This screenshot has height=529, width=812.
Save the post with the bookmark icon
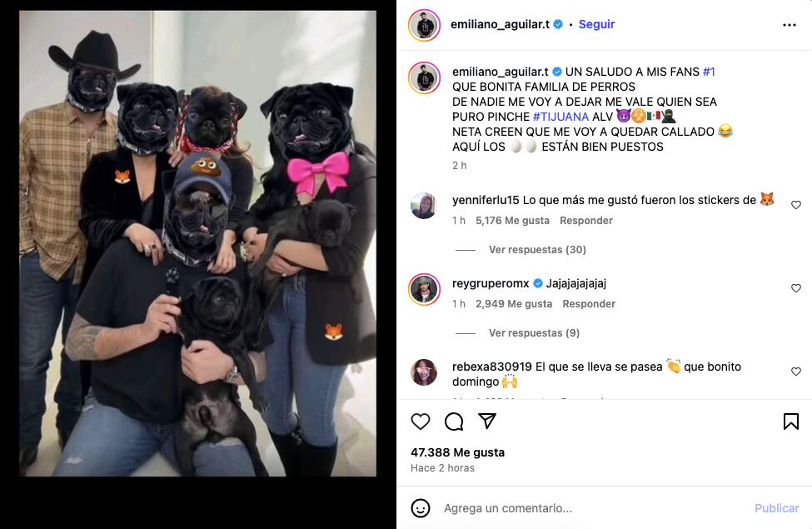click(x=791, y=422)
